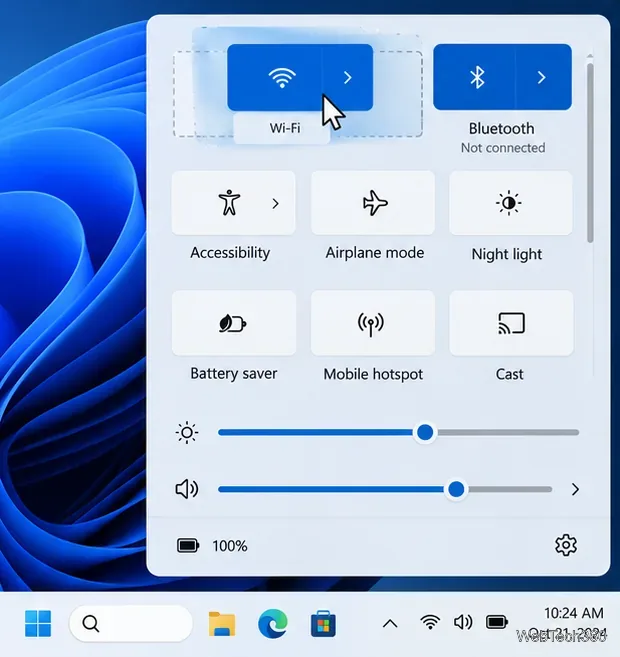The image size is (620, 657).
Task: Click the taskbar volume tray icon
Action: (463, 622)
